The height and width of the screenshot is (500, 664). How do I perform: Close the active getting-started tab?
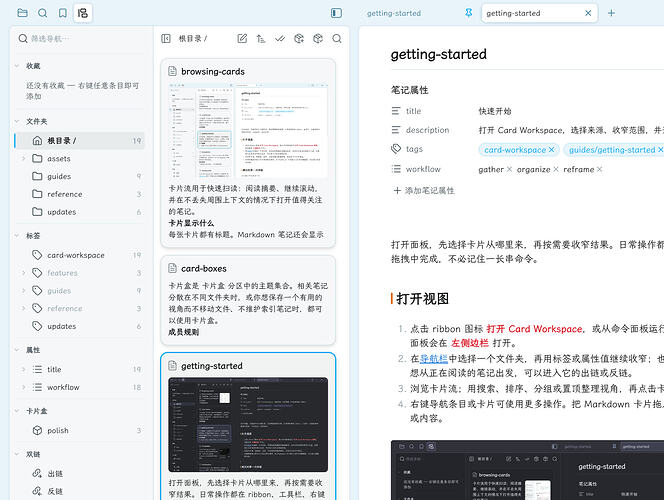pyautogui.click(x=588, y=13)
